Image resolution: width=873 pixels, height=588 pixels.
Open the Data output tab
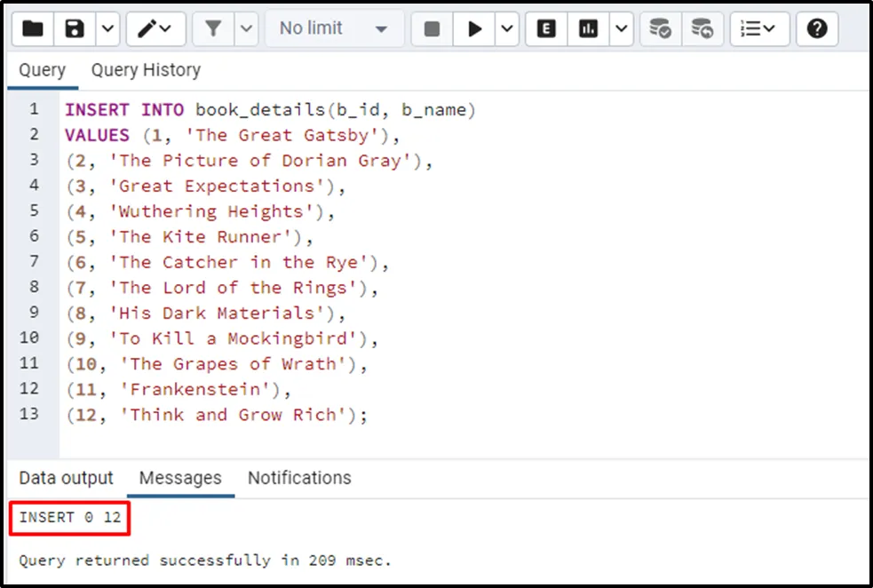pos(67,478)
